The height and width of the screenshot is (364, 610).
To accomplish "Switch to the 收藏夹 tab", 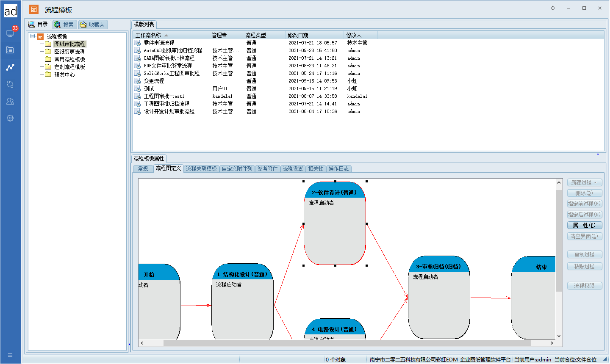I will (93, 25).
